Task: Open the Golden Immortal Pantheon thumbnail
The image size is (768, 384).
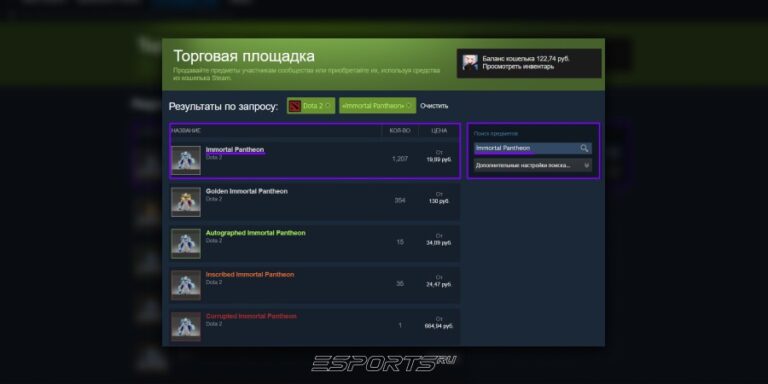Action: pos(186,201)
